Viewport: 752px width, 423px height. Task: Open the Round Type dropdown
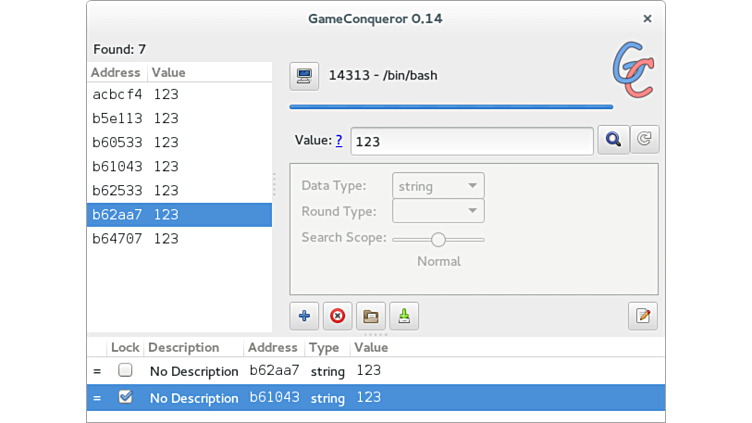(x=439, y=211)
